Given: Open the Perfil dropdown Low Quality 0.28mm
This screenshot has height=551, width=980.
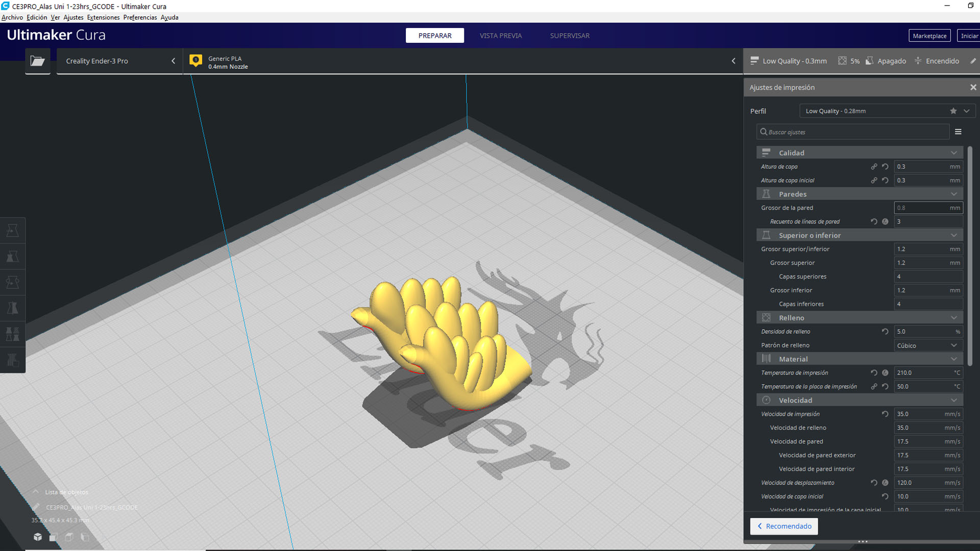Looking at the screenshot, I should coord(886,111).
